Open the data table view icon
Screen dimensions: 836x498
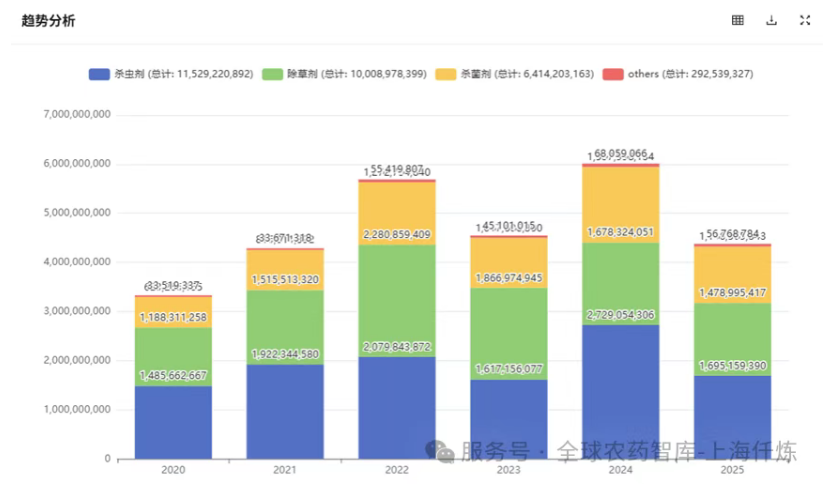coord(738,20)
